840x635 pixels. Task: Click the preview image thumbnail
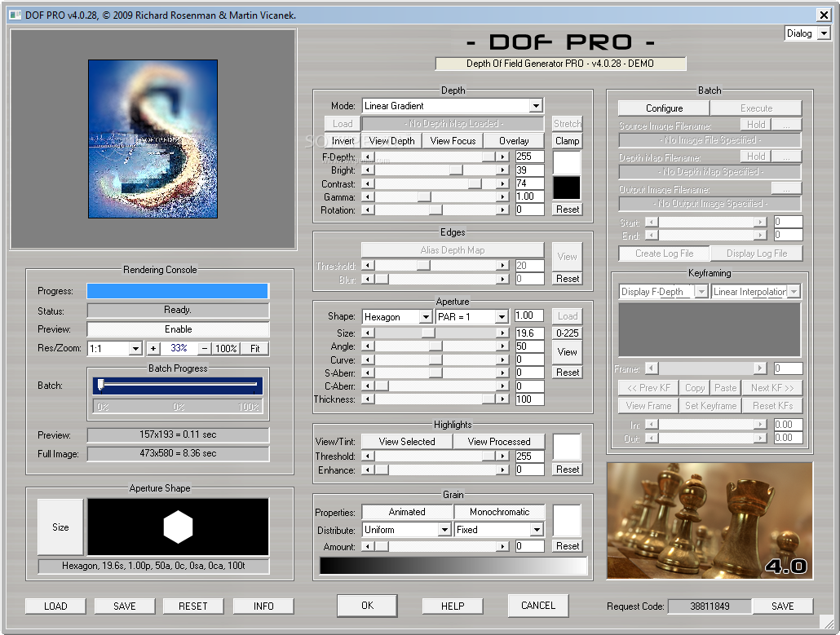click(x=153, y=139)
